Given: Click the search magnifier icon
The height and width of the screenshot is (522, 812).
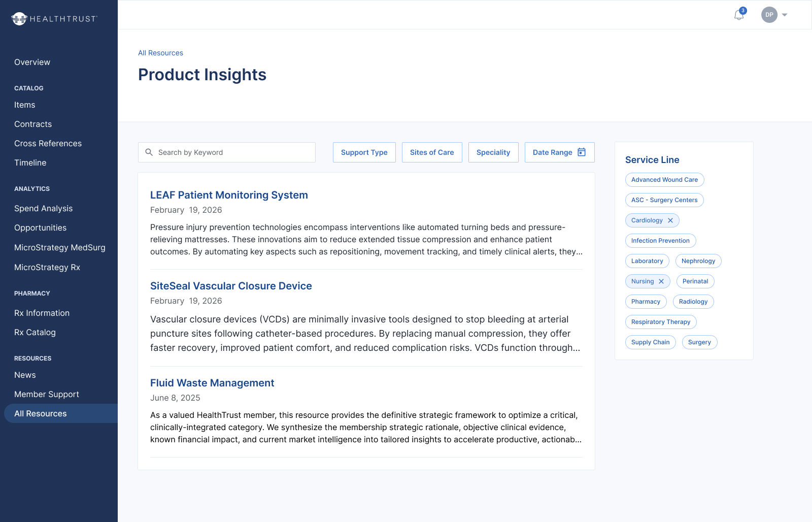Looking at the screenshot, I should 149,152.
